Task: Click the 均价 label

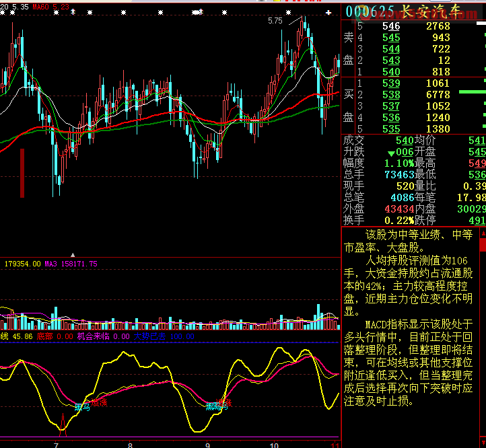Action: pyautogui.click(x=425, y=141)
